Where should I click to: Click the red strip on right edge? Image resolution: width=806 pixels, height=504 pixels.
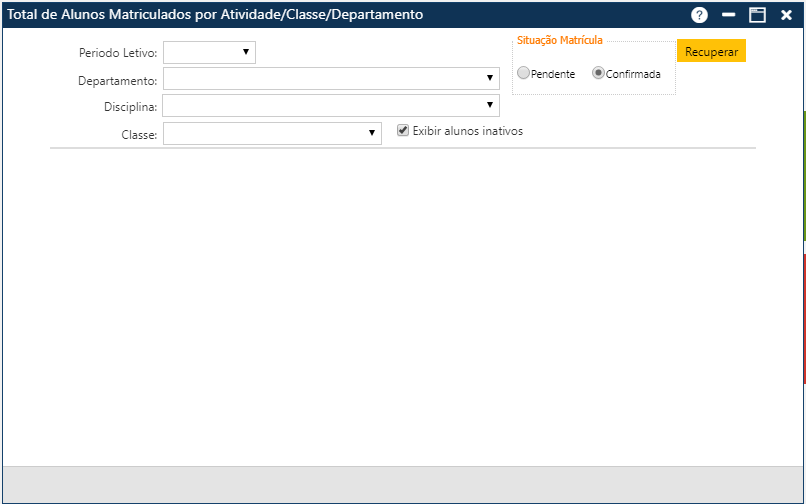804,318
